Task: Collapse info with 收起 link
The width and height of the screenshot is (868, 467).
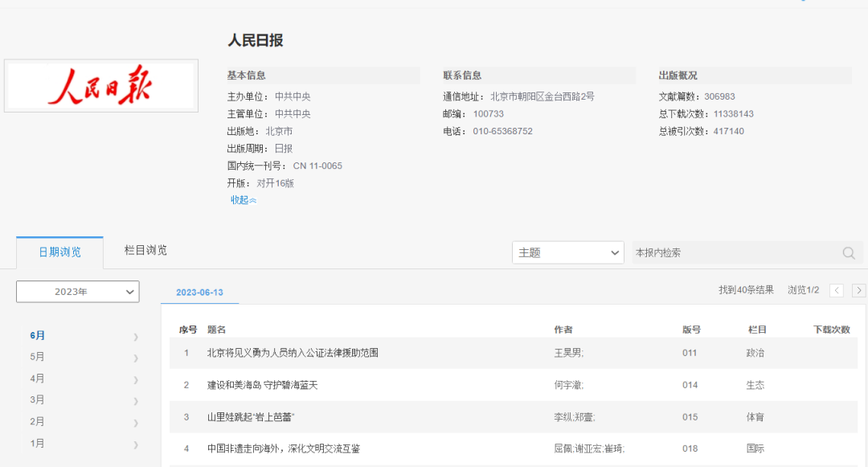Action: (244, 200)
